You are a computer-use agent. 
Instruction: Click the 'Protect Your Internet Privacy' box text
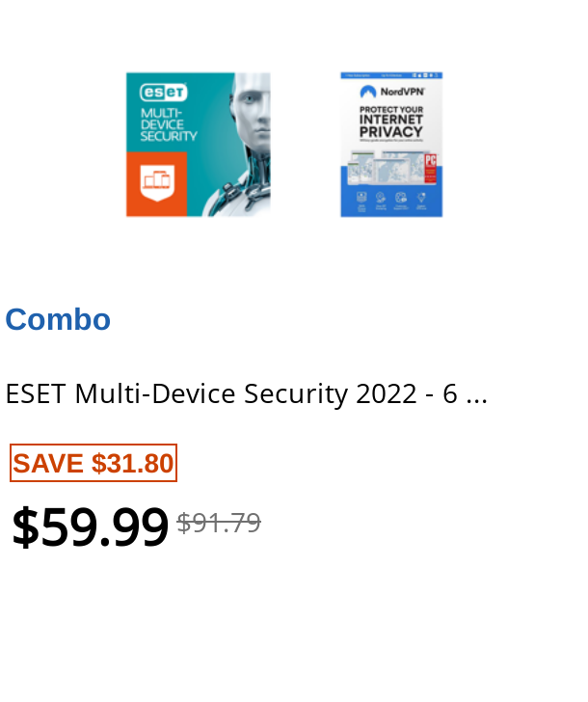click(x=391, y=121)
